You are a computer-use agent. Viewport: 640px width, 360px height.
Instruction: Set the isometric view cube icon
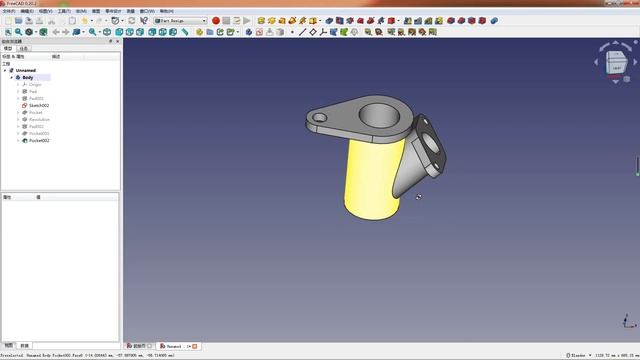coord(107,32)
